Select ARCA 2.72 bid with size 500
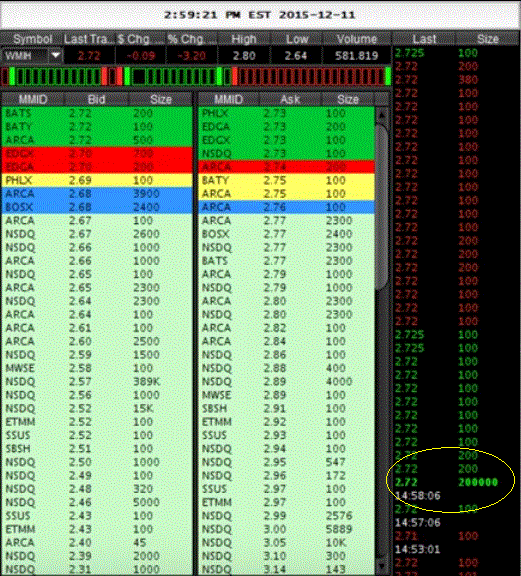 click(x=97, y=140)
